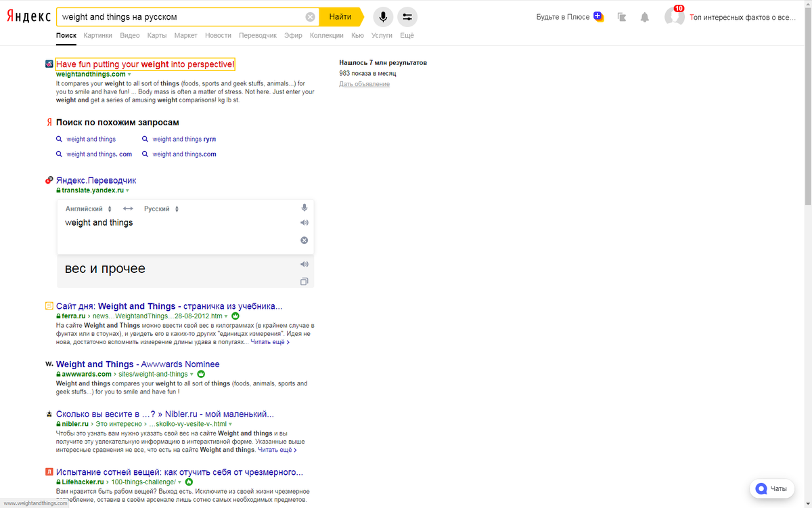This screenshot has width=812, height=508.
Task: Click the translator microphone icon
Action: pyautogui.click(x=304, y=208)
